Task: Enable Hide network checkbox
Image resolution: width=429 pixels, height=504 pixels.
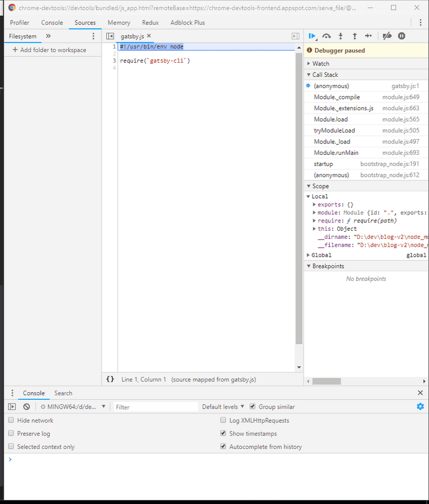Action: [x=11, y=421]
